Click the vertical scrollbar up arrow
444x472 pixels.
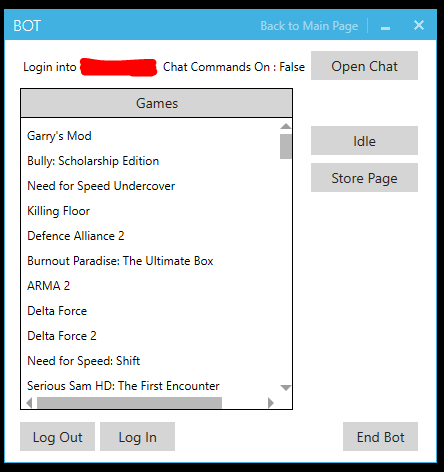coord(286,126)
